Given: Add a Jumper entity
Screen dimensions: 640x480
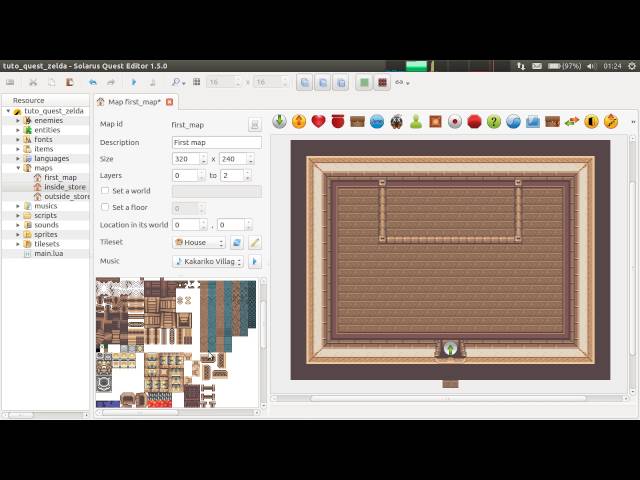Looking at the screenshot, I should tap(377, 121).
